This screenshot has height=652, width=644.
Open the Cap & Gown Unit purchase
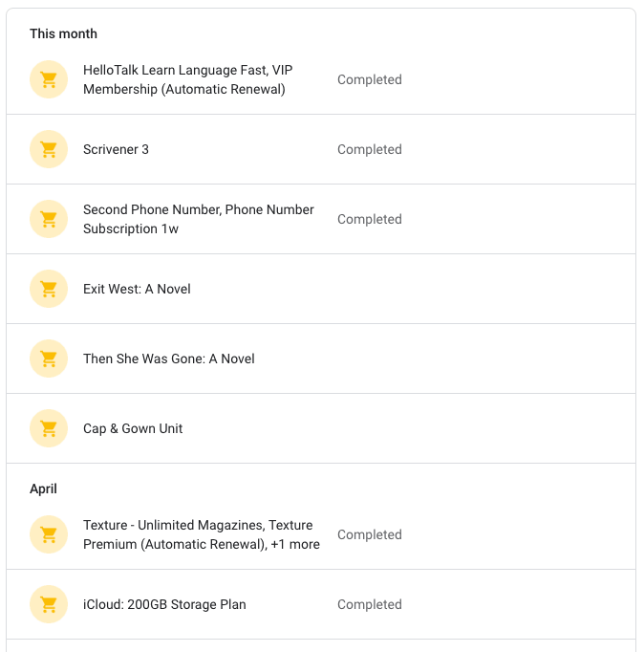(x=321, y=428)
